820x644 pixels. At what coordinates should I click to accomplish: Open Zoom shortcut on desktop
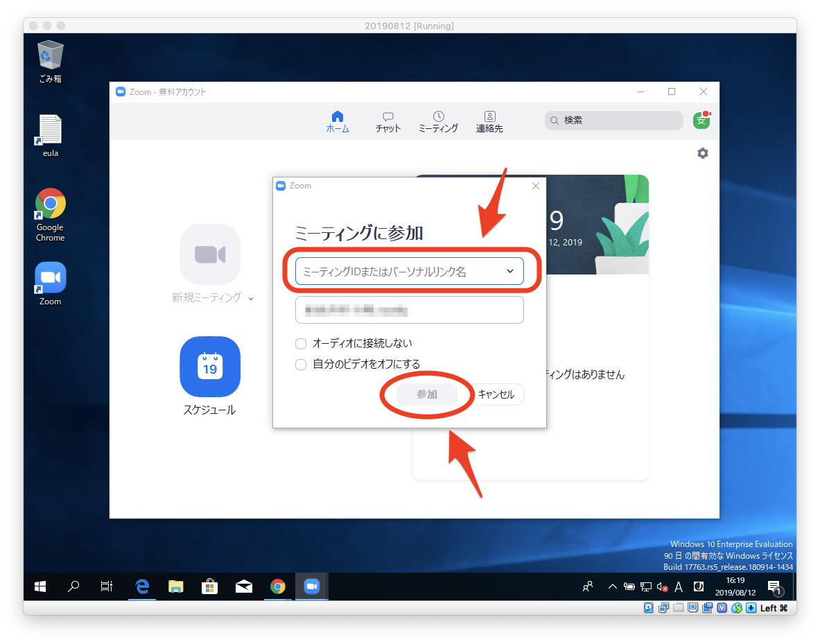pos(50,278)
